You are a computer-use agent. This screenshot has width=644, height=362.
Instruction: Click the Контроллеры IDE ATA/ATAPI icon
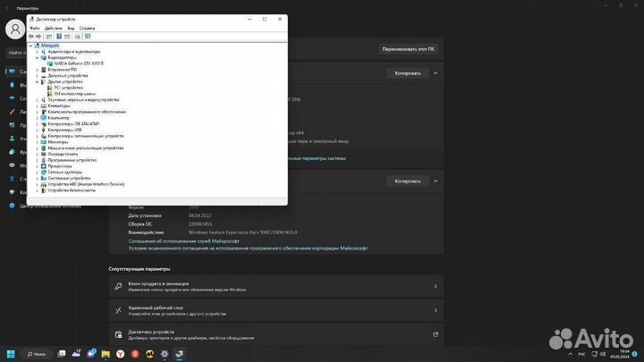click(x=44, y=124)
